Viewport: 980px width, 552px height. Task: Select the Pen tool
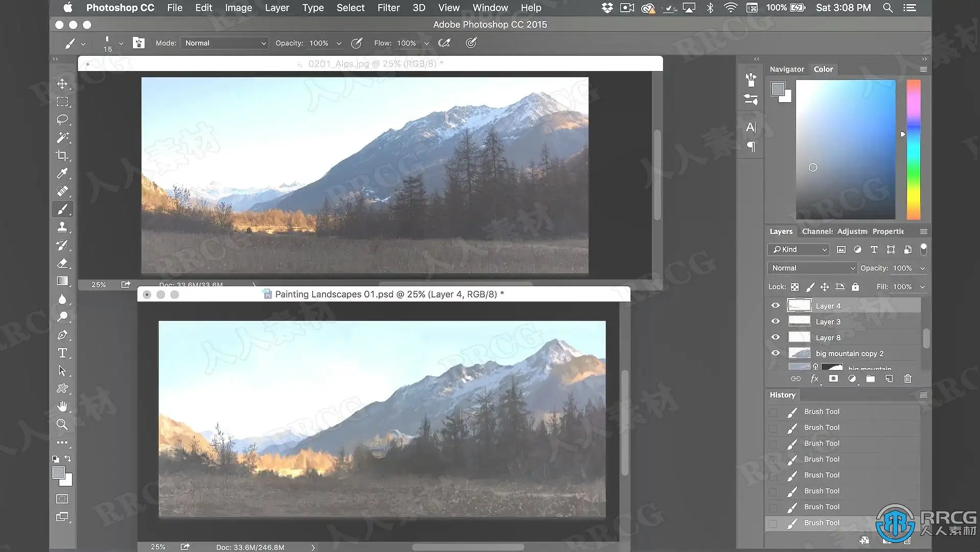coord(62,335)
